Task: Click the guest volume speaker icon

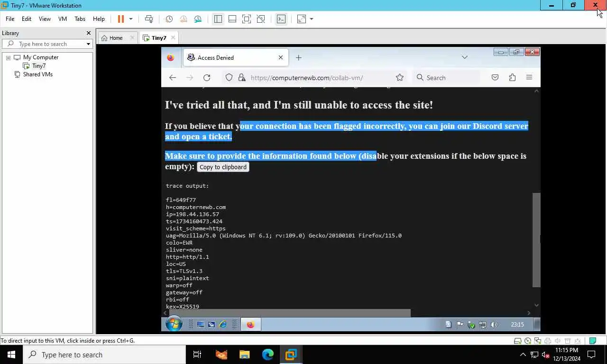Action: (494, 325)
